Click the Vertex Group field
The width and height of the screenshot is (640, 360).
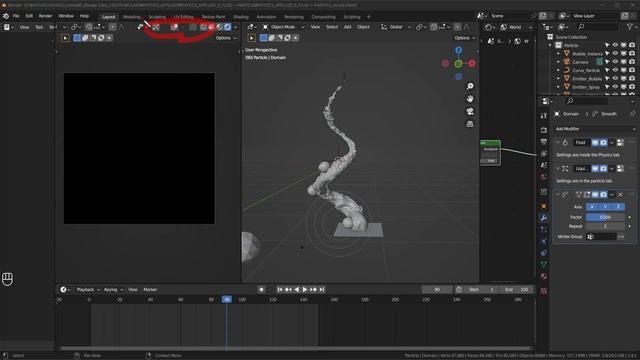(x=601, y=237)
